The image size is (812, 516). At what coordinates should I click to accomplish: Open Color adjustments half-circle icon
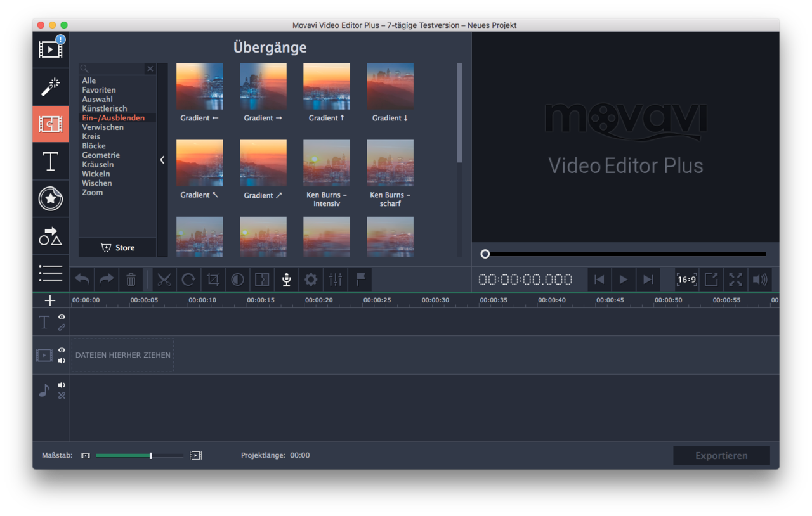point(237,280)
